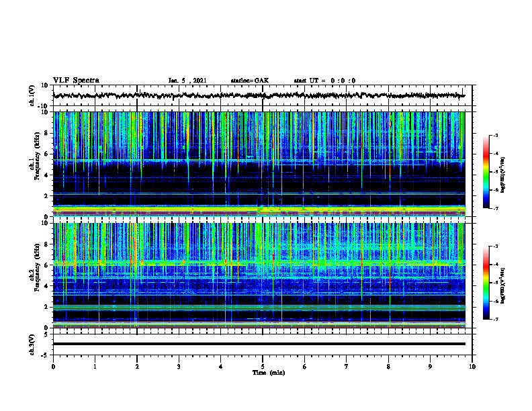Click the 'ch.1(V)' waveform axis label
Image resolution: width=532 pixels, height=411 pixels.
pyautogui.click(x=32, y=95)
